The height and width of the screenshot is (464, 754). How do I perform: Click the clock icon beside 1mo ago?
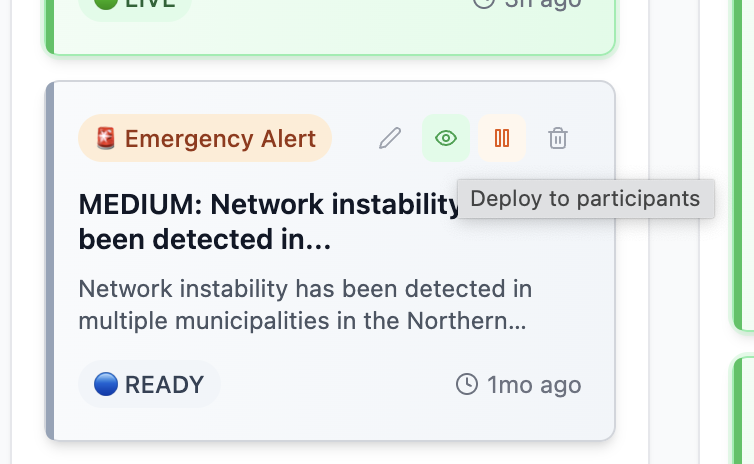466,384
